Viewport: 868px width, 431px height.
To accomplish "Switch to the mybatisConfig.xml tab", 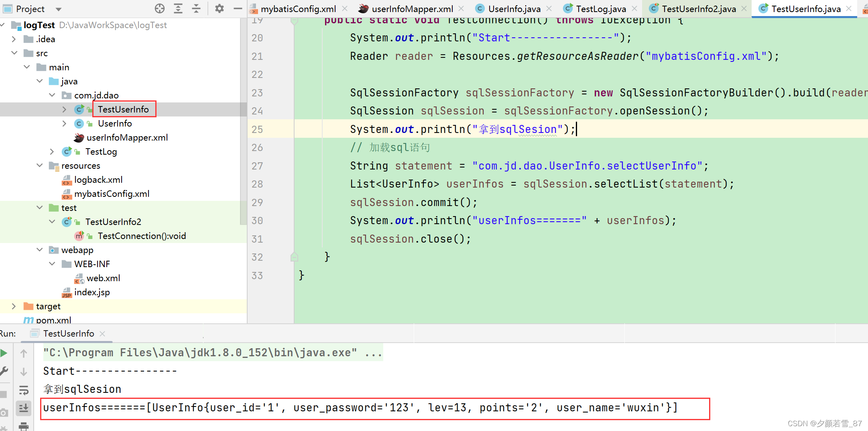I will pos(298,8).
